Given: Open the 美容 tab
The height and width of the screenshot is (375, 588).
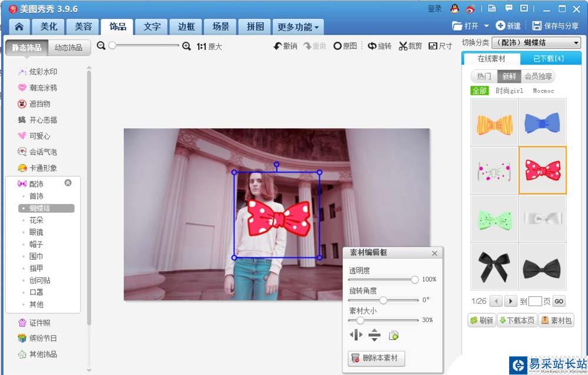Looking at the screenshot, I should [83, 26].
